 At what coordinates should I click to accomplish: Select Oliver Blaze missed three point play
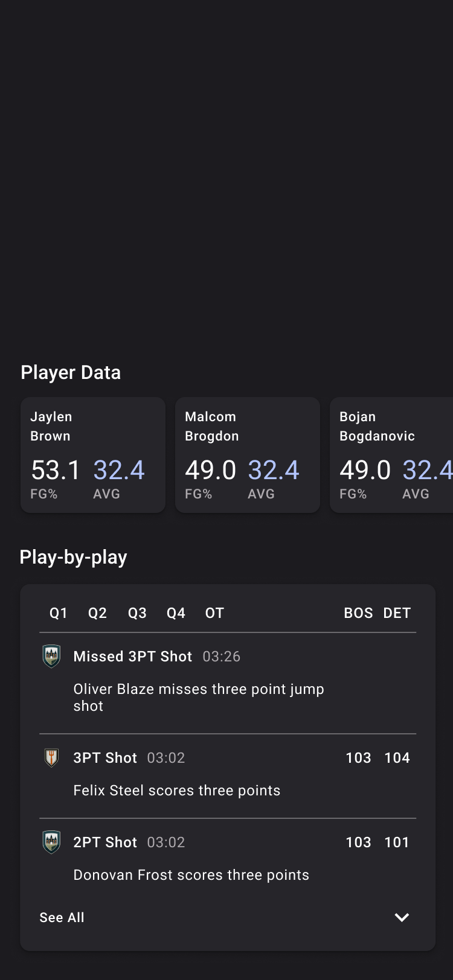[228, 683]
